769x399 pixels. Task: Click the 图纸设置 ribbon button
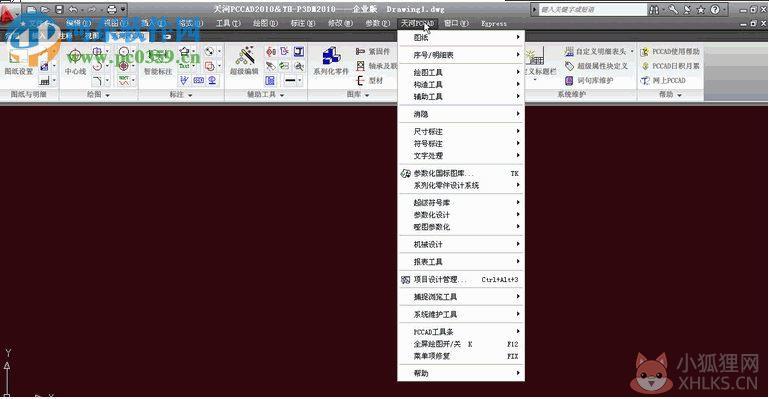[19, 63]
